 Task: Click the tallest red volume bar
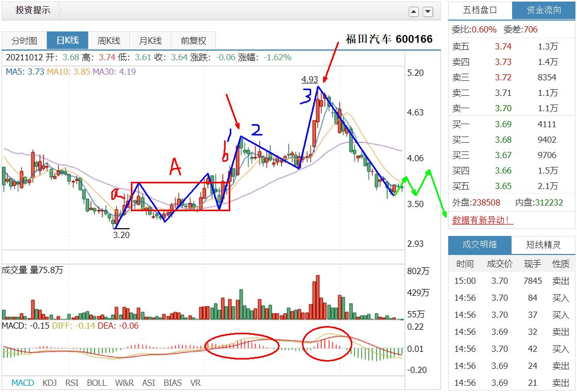pos(317,297)
